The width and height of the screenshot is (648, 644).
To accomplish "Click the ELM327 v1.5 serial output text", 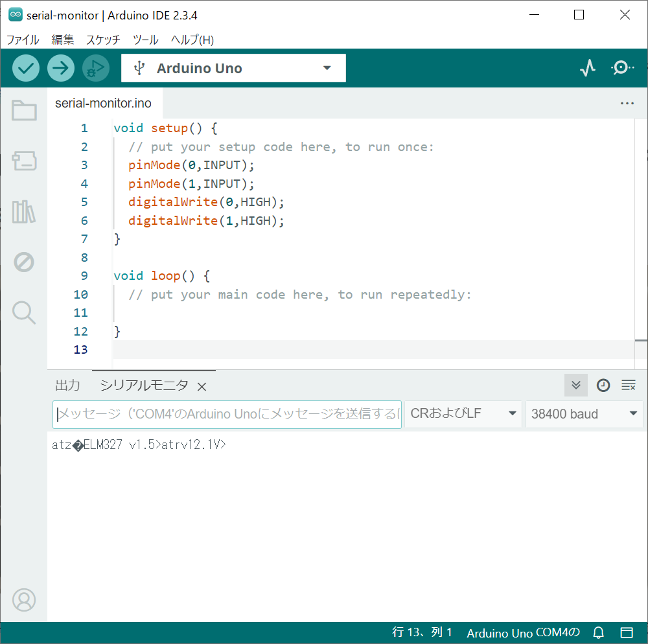I will (x=119, y=444).
